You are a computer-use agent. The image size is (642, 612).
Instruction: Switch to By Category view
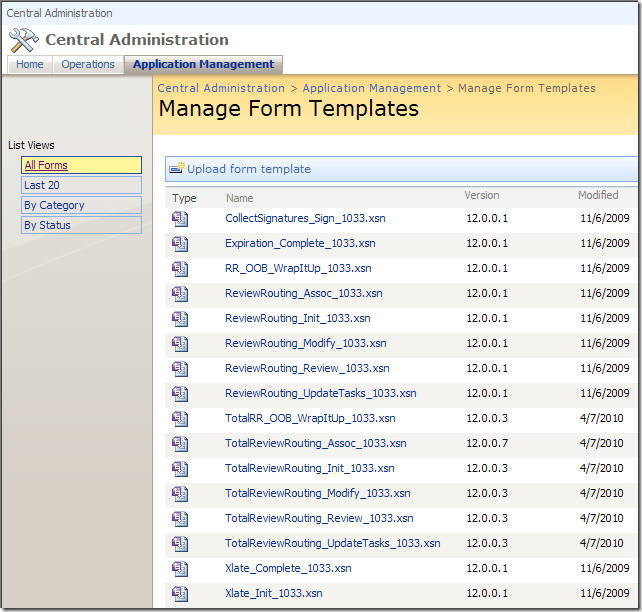[54, 205]
